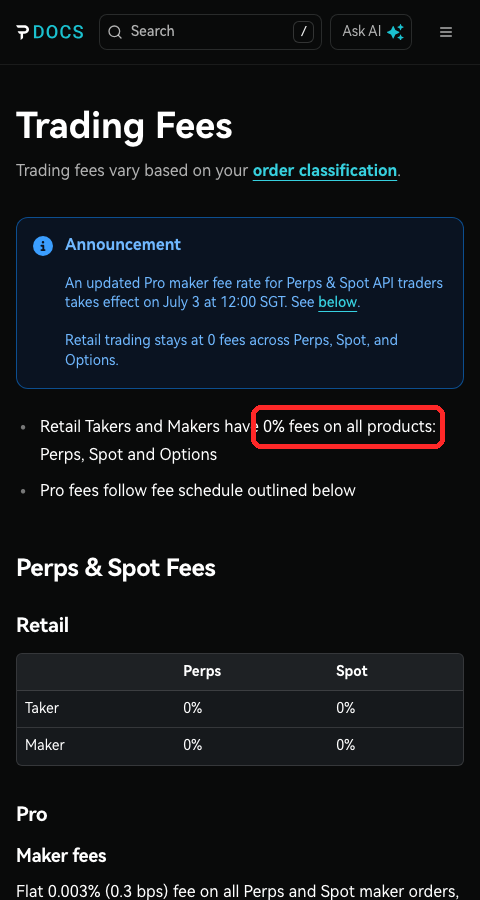The height and width of the screenshot is (900, 480).
Task: Click the Taker row label in table
Action: 42,708
